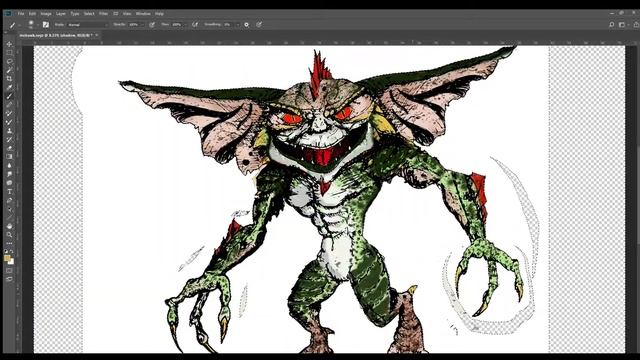This screenshot has height=360, width=640.
Task: Open the Window menu
Action: pos(143,13)
